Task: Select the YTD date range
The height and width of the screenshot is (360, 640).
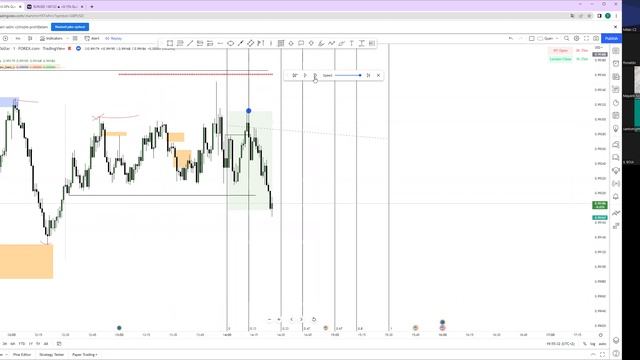Action: (22, 344)
